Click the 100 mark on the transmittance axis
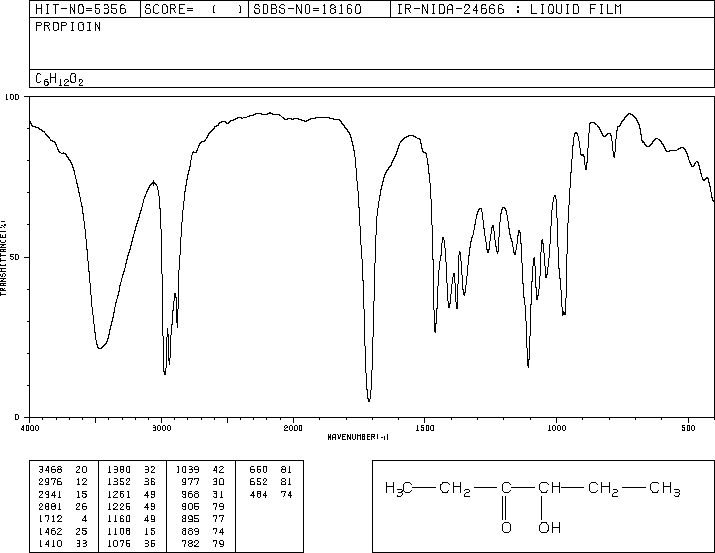715x553 pixels. pos(12,97)
